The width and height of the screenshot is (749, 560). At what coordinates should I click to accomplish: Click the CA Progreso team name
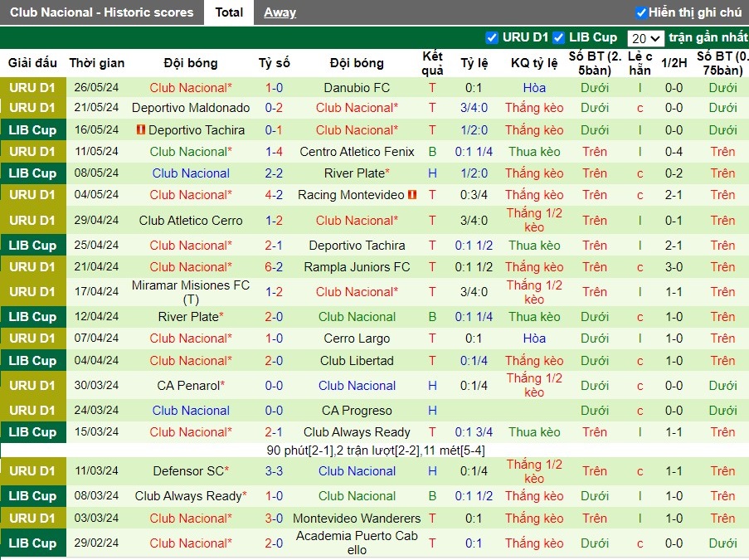[357, 411]
